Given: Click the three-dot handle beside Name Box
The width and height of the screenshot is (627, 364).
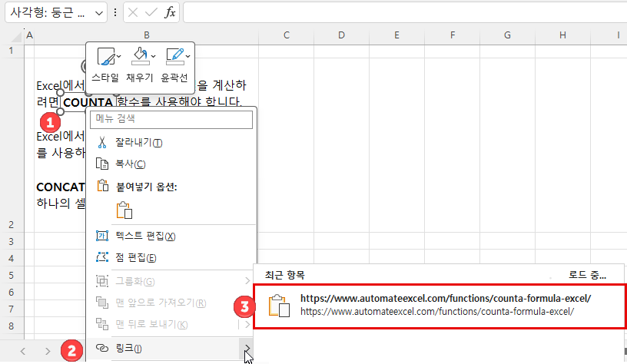Looking at the screenshot, I should point(115,13).
